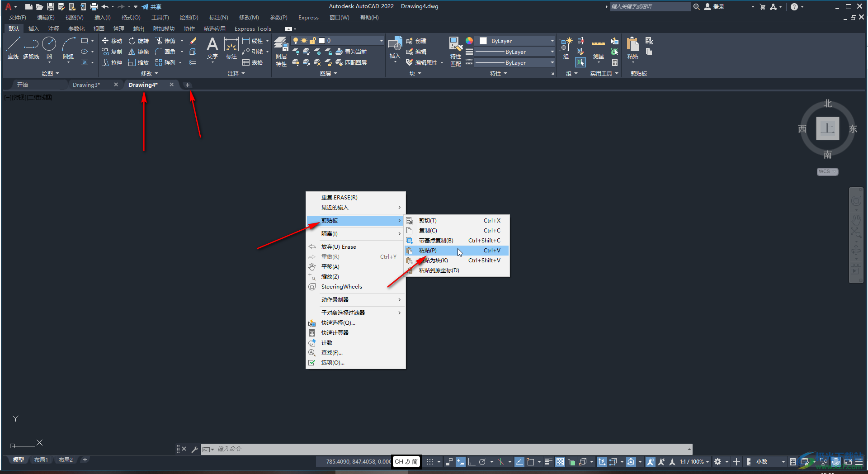Expand the Modify (修改) panel

pos(150,73)
